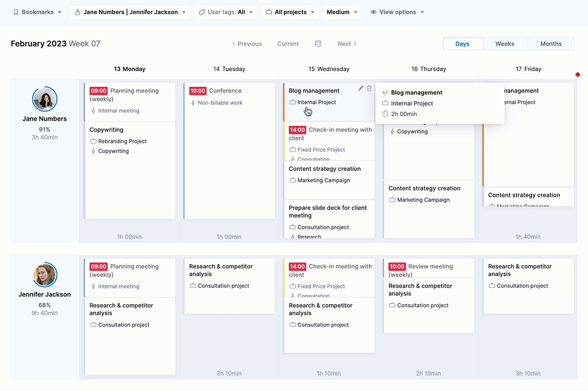Click the briefcase icon beside All projects

click(269, 12)
